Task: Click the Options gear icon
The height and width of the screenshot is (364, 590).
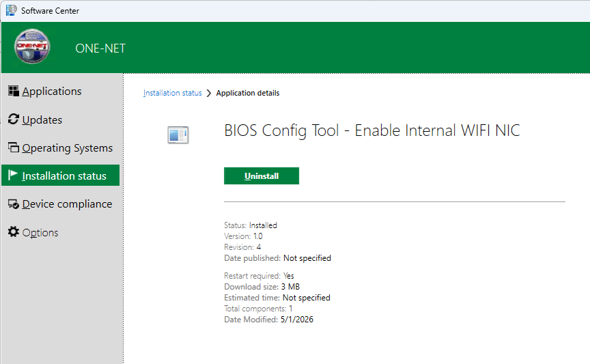Action: [x=14, y=232]
